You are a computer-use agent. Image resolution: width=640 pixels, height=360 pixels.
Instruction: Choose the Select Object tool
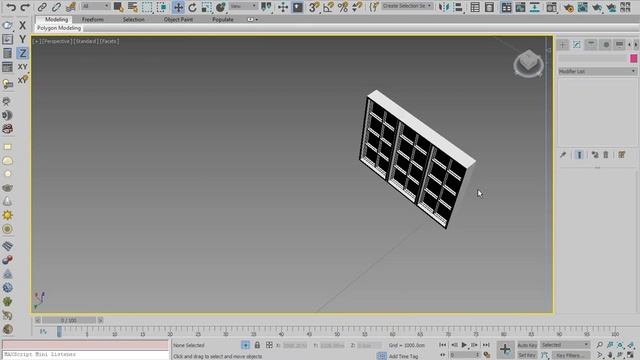pyautogui.click(x=118, y=7)
